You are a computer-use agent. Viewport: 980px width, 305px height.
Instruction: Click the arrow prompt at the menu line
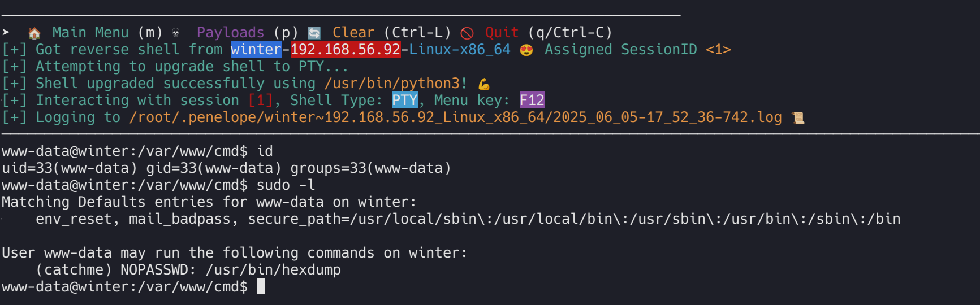pos(6,32)
